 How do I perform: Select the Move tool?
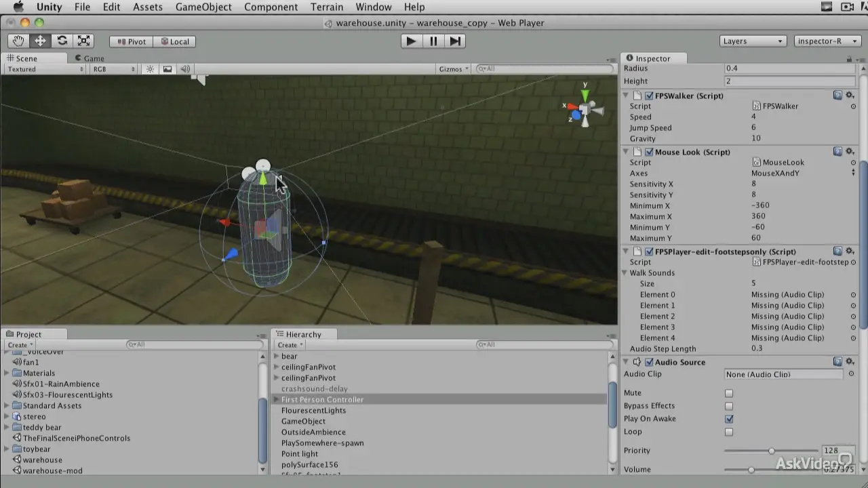[40, 41]
